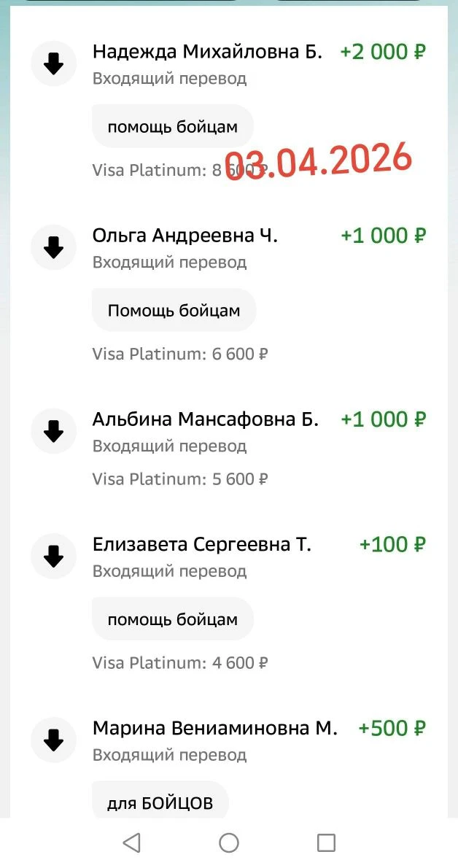This screenshot has width=458, height=868.
Task: Open transfer from Ольга Андреевна Ч.
Action: (185, 236)
